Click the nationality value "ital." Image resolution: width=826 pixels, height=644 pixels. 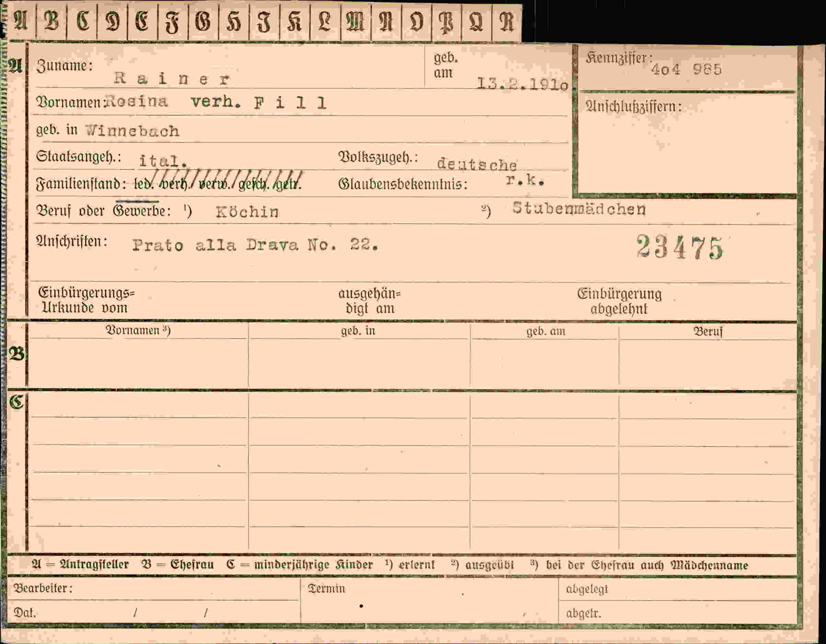163,161
